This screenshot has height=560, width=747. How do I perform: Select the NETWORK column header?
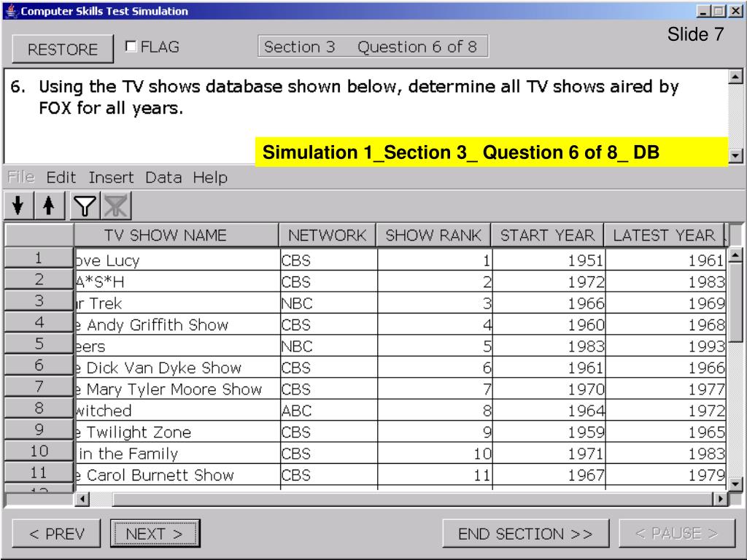pyautogui.click(x=328, y=236)
